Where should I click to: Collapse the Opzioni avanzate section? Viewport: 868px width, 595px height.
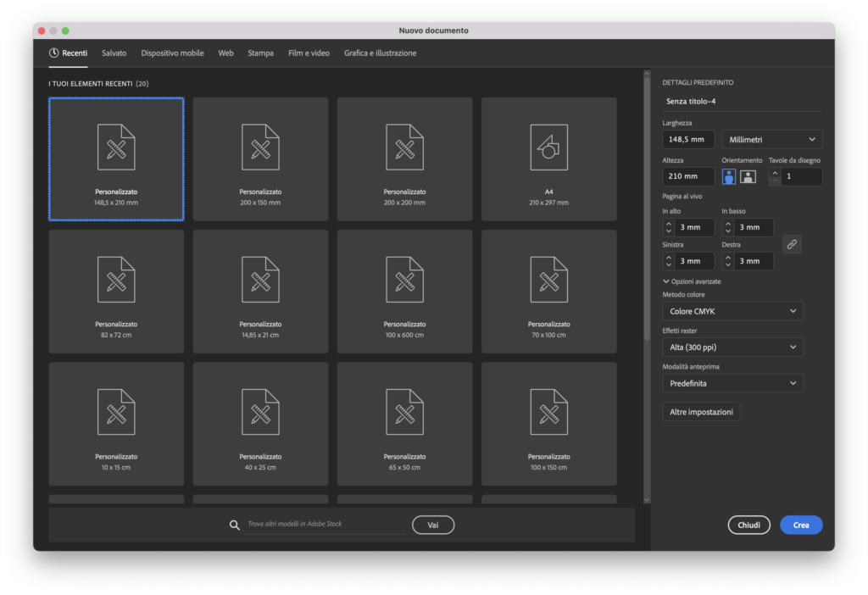[x=692, y=281]
